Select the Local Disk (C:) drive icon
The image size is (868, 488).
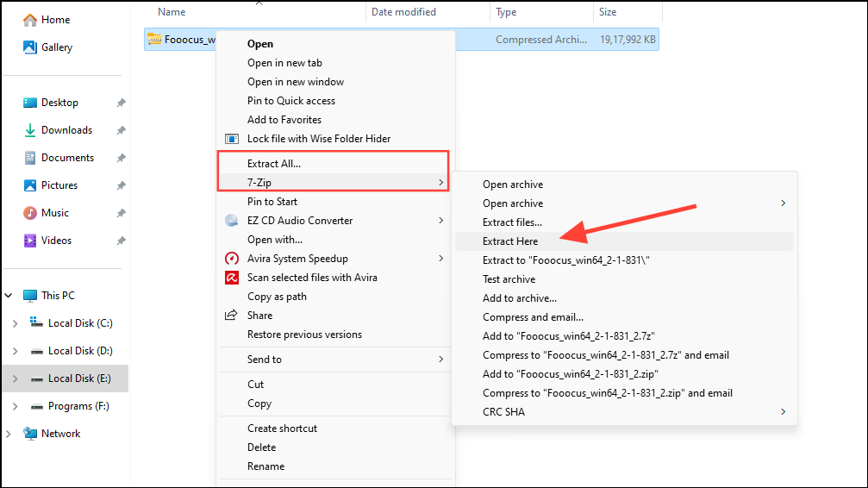[36, 322]
